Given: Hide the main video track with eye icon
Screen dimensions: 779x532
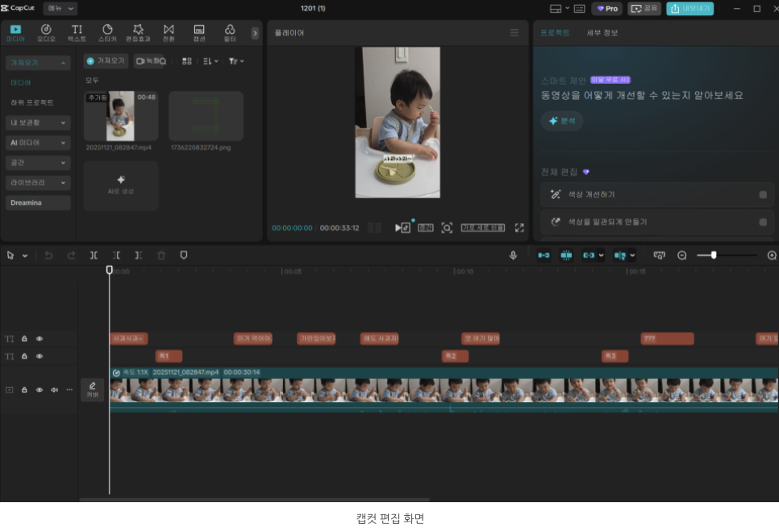Looking at the screenshot, I should pyautogui.click(x=40, y=390).
